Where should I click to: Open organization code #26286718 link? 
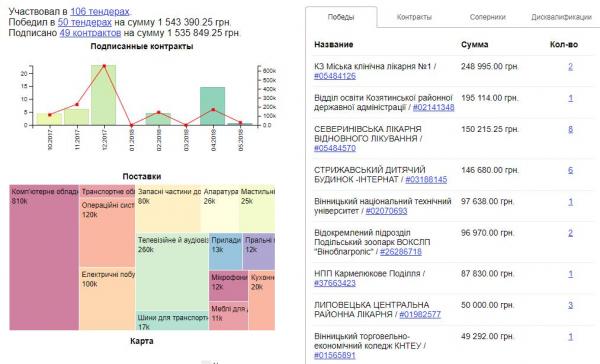[x=401, y=251]
